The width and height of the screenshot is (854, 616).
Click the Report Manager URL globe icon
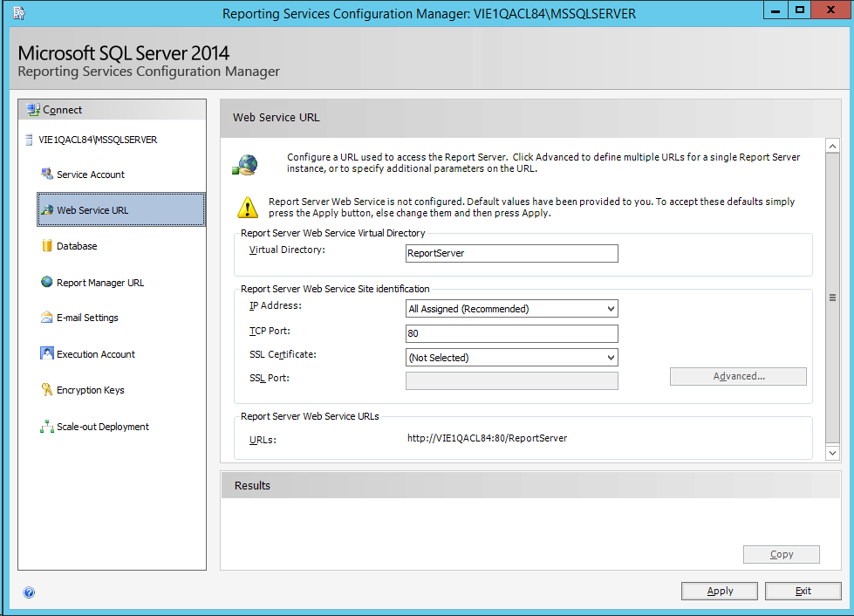tap(47, 282)
